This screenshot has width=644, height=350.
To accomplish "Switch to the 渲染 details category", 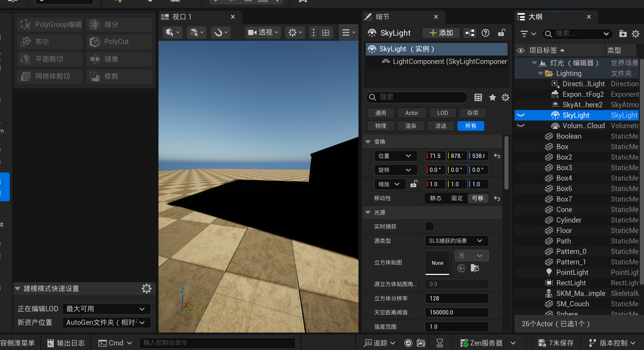I will point(411,126).
